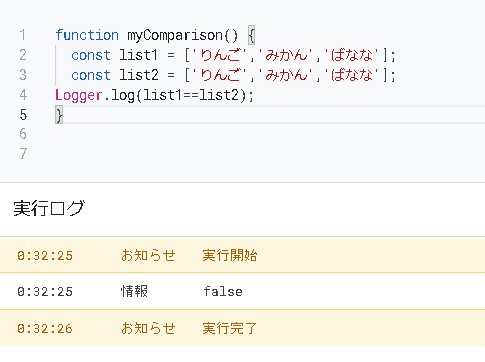This screenshot has height=362, width=485.
Task: Click お知らせ label in 実行開始 row
Action: point(148,255)
